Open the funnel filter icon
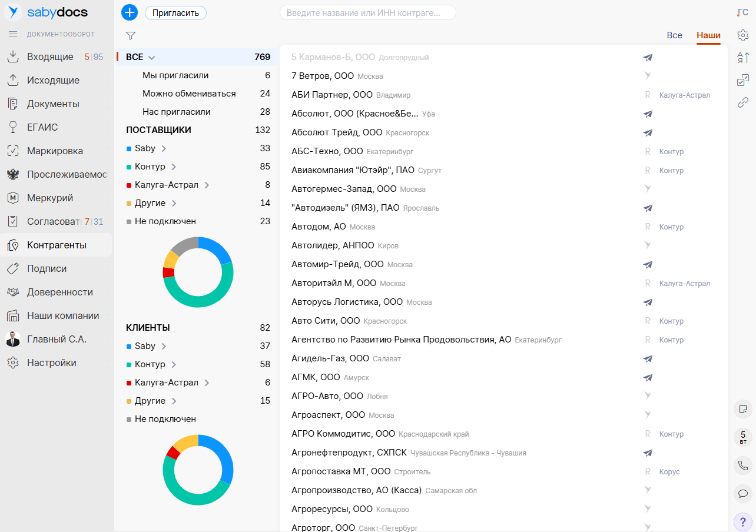The width and height of the screenshot is (756, 532). pyautogui.click(x=131, y=36)
